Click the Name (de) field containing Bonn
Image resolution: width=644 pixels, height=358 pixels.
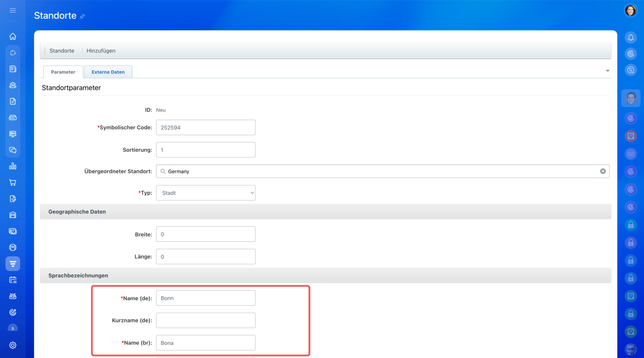(x=206, y=298)
